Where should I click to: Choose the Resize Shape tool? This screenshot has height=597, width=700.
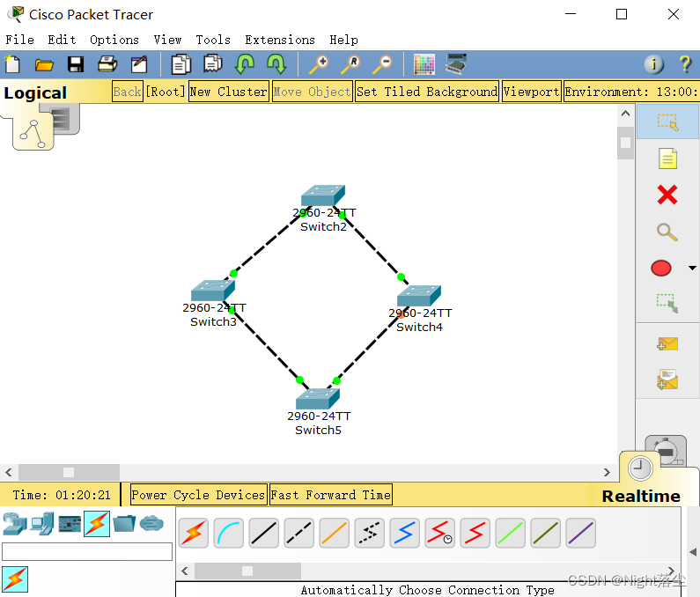(667, 303)
